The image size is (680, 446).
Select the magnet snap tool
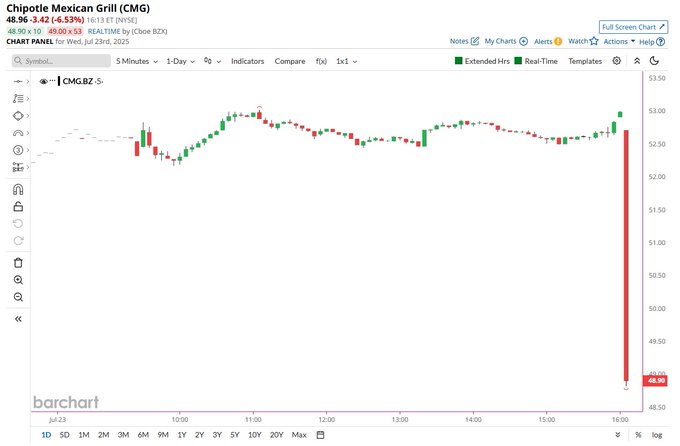18,189
